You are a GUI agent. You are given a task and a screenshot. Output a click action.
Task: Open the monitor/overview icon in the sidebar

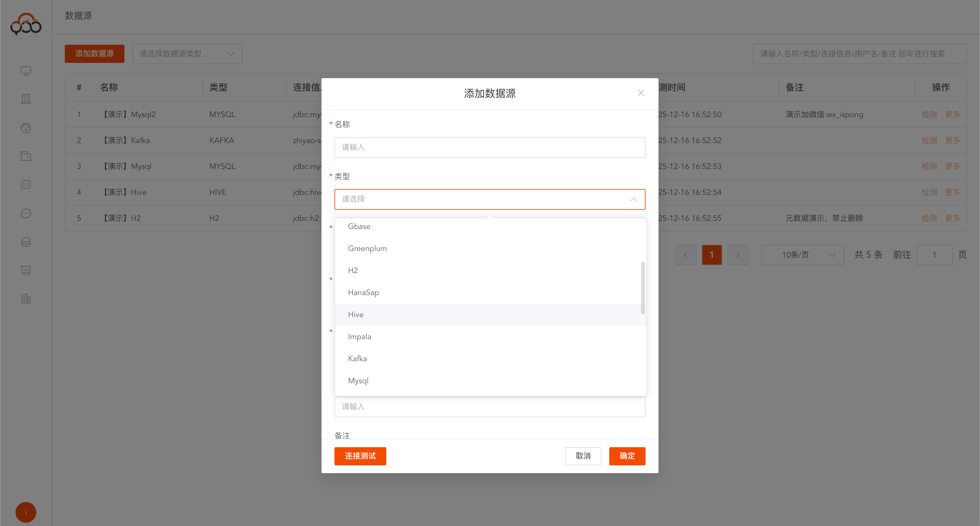pyautogui.click(x=26, y=71)
